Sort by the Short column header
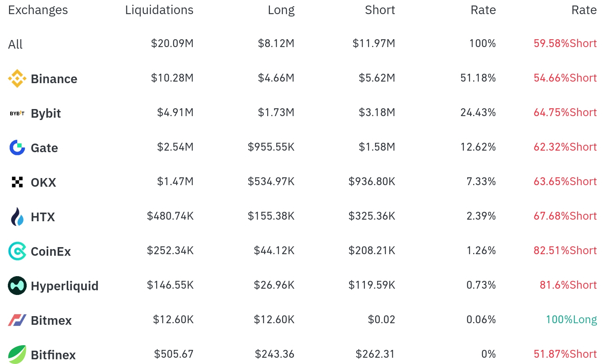Viewport: 605px width, 364px height. tap(380, 10)
